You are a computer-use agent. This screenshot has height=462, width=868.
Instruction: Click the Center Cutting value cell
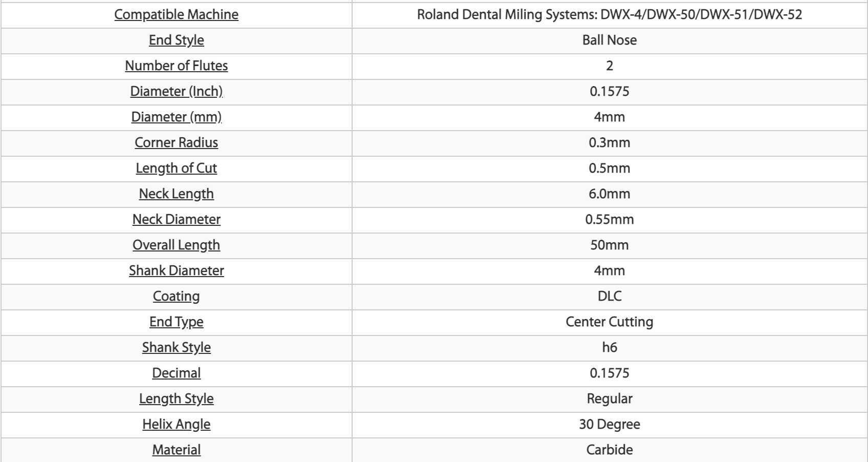(x=610, y=322)
